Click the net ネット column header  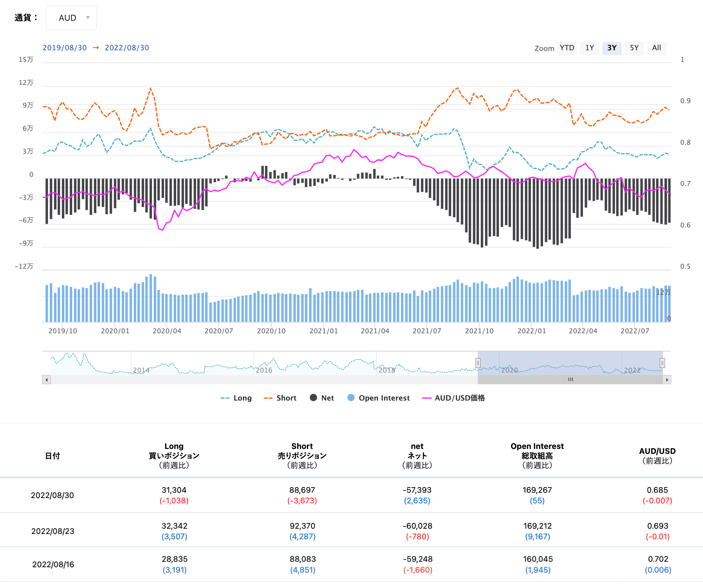point(417,456)
